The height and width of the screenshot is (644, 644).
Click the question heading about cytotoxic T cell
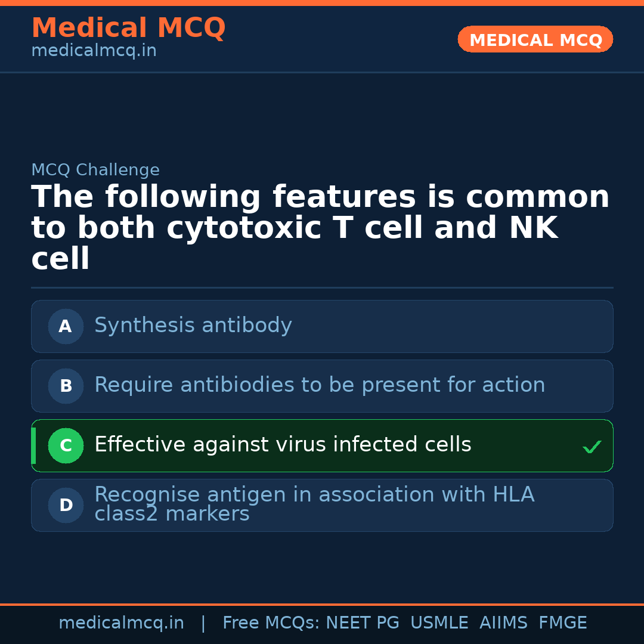[321, 228]
